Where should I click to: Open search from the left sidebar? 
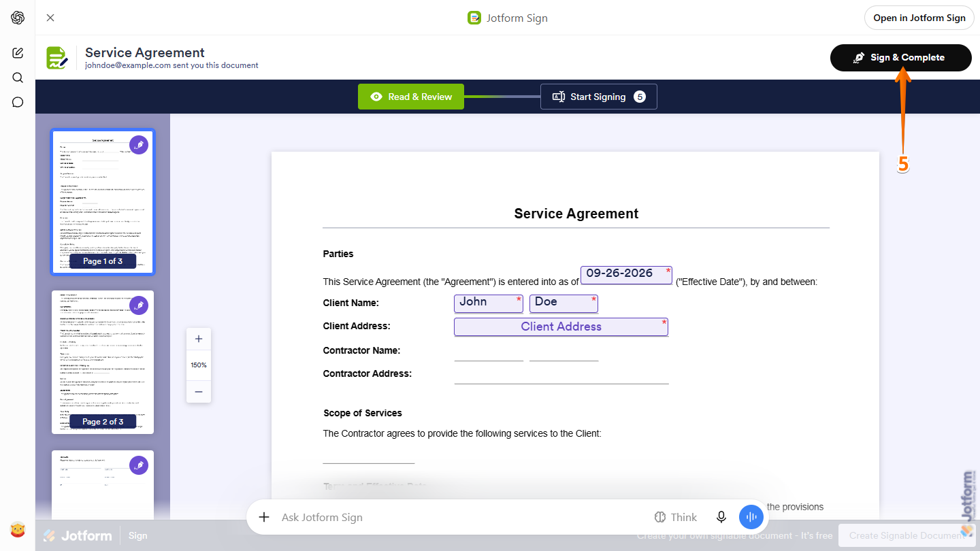(18, 78)
